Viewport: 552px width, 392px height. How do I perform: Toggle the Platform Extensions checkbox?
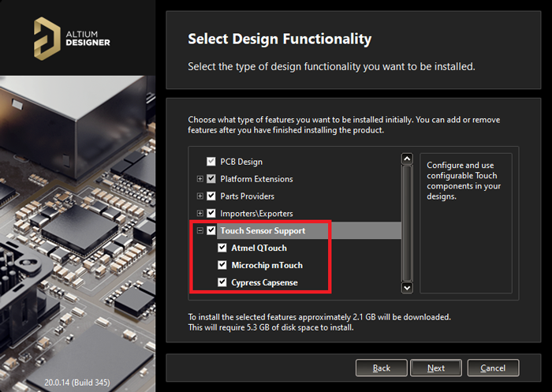click(211, 179)
